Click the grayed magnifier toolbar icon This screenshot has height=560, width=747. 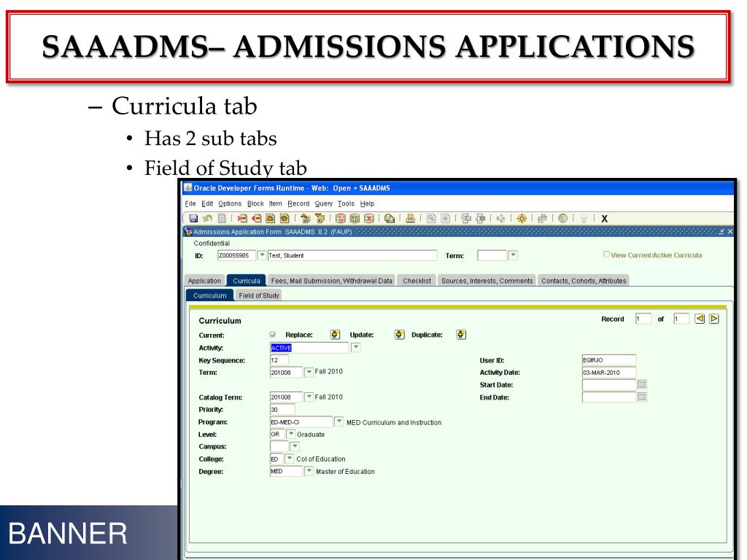431,219
